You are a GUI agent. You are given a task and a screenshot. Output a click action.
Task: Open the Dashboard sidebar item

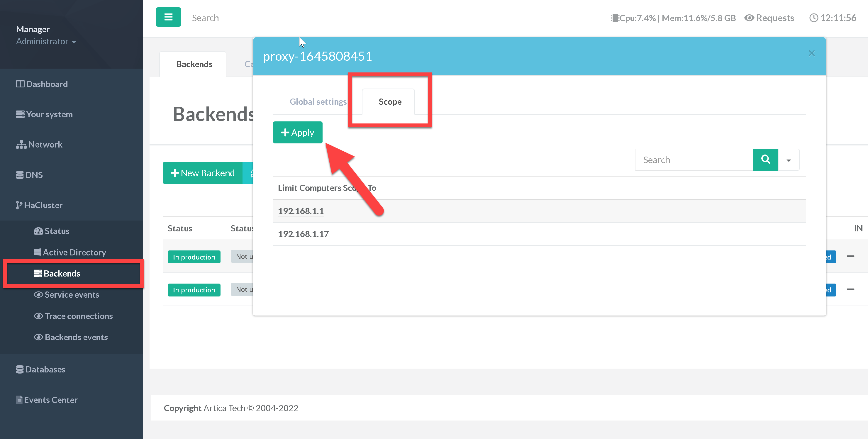click(42, 84)
